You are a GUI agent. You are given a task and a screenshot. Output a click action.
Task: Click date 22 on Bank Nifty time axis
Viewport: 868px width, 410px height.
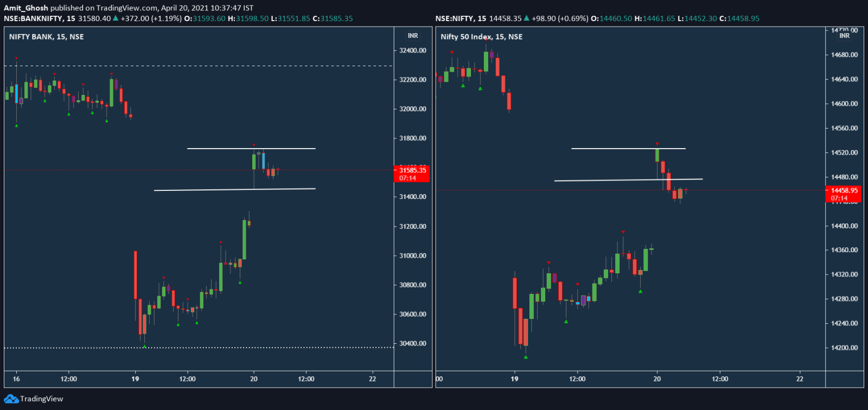pos(373,379)
